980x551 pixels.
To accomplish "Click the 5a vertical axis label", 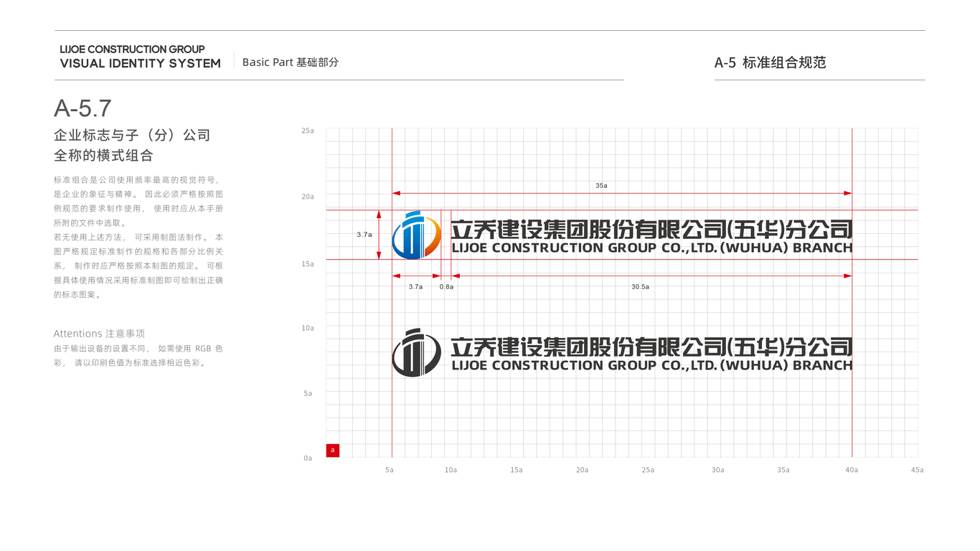I will point(308,393).
